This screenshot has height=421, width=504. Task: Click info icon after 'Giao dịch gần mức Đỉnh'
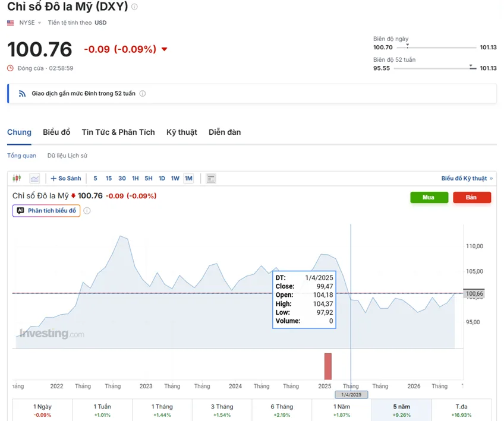coord(143,93)
